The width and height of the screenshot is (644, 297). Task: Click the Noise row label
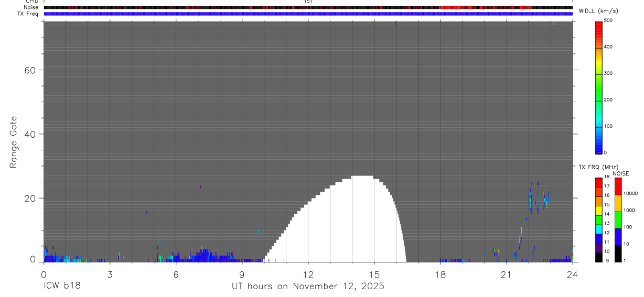31,7
